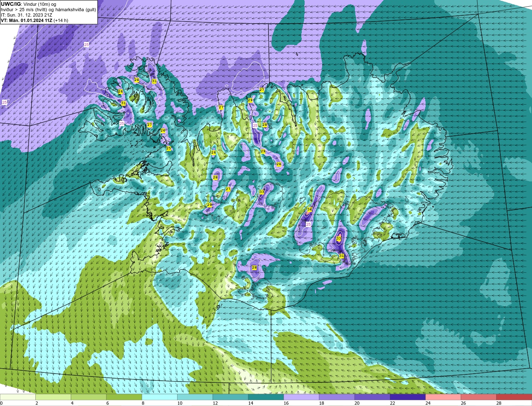Click the '2' tick on the legend scale

[37, 403]
